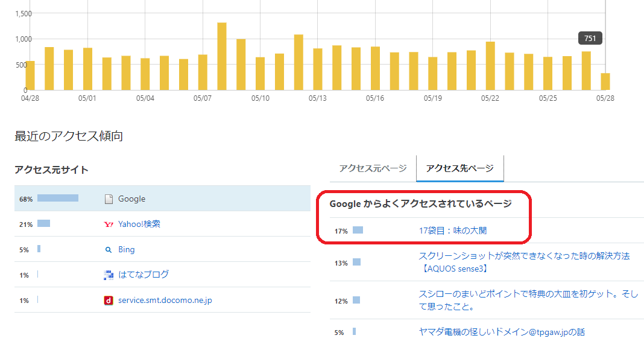644x344 pixels.
Task: Click the last short bar at 05/28
Action: coord(605,81)
